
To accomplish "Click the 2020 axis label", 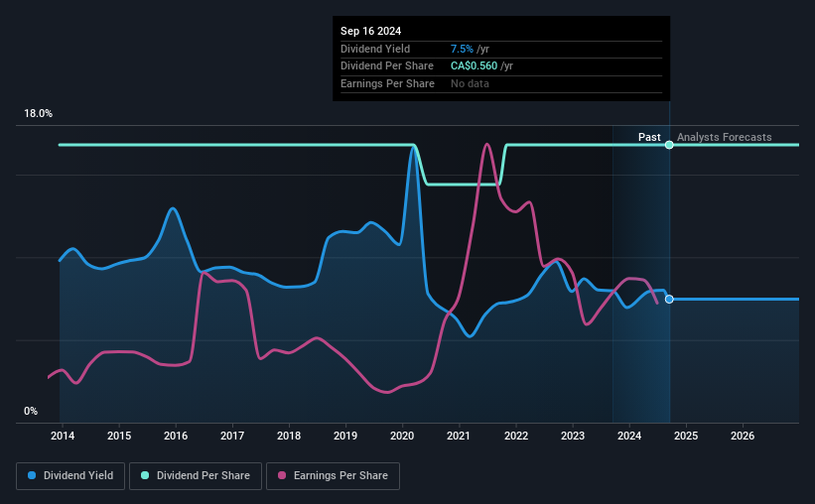I will pos(402,436).
